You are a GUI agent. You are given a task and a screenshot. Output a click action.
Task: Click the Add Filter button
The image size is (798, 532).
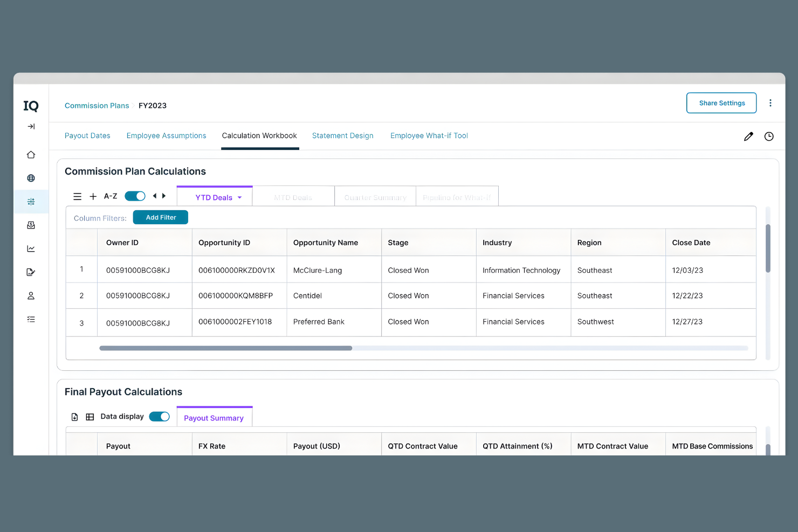(160, 217)
